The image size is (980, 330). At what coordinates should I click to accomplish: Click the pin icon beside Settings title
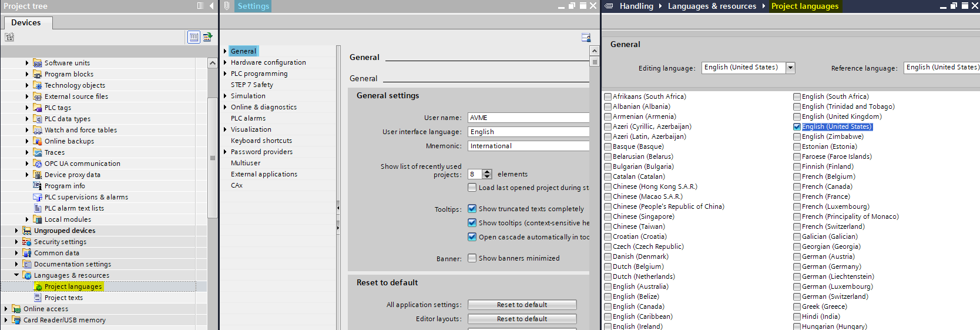pos(227,6)
